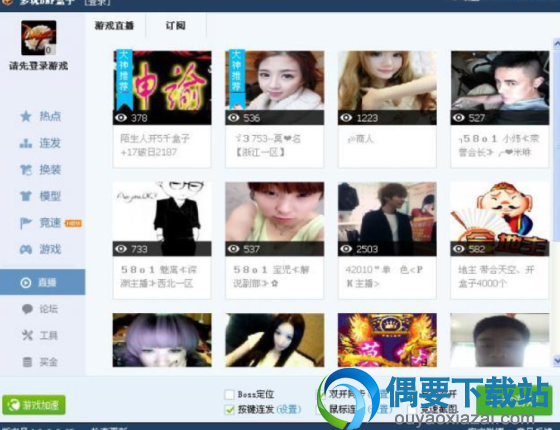
Task: Click the scrollbar up arrow
Action: [556, 44]
